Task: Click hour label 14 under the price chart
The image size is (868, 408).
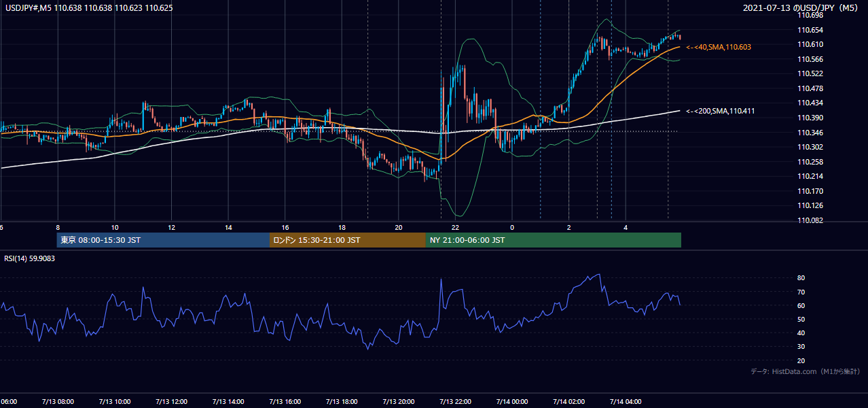Action: pyautogui.click(x=228, y=227)
